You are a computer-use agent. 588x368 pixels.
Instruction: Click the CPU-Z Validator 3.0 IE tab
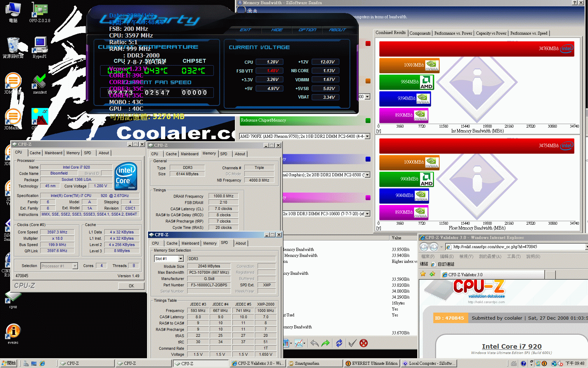point(492,275)
